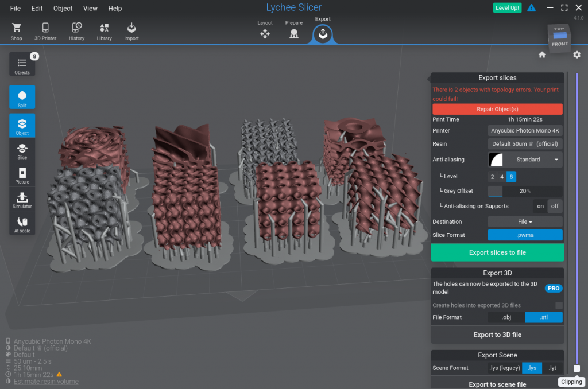Image resolution: width=588 pixels, height=389 pixels.
Task: Open the History panel
Action: pos(76,32)
